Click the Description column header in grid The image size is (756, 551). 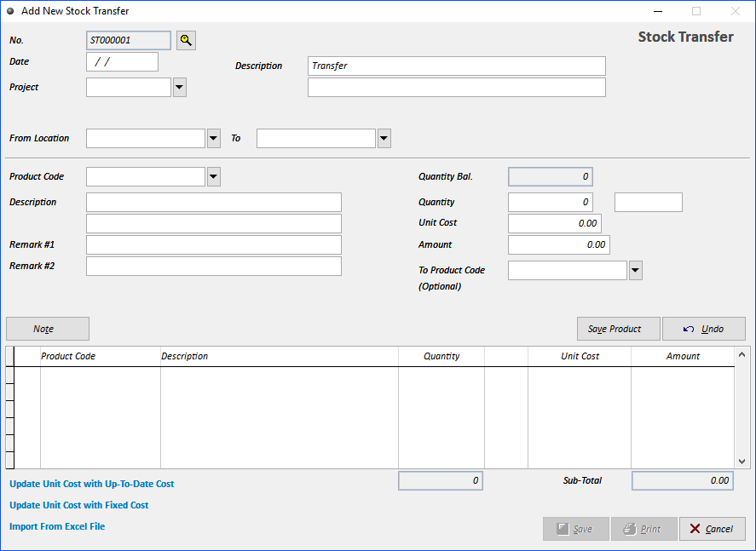[x=280, y=357]
